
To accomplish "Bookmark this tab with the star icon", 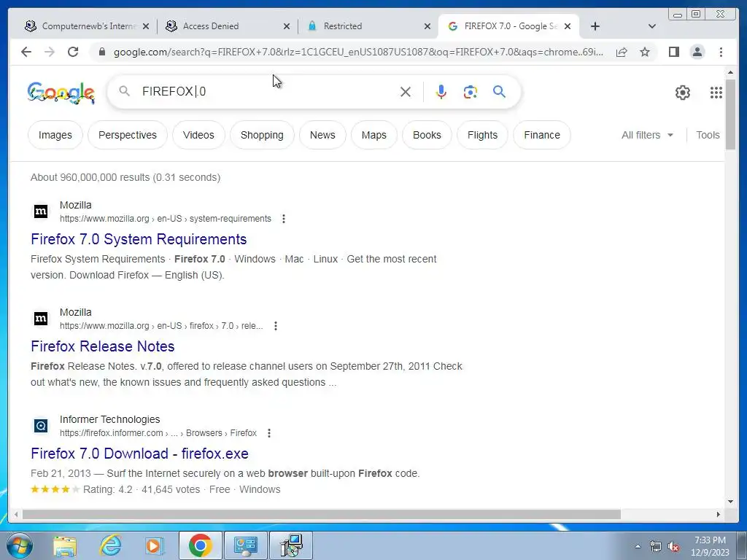I will point(645,52).
